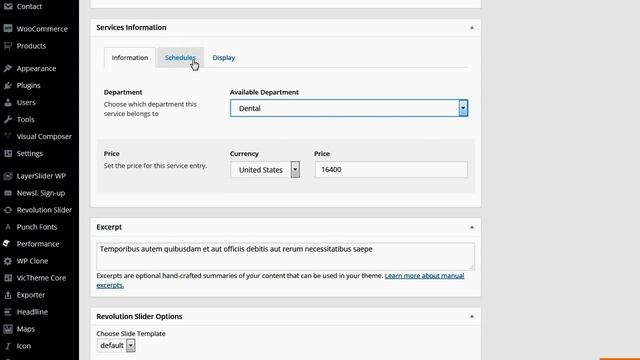This screenshot has height=360, width=640.
Task: Open the Plugins icon in sidebar
Action: [x=8, y=85]
